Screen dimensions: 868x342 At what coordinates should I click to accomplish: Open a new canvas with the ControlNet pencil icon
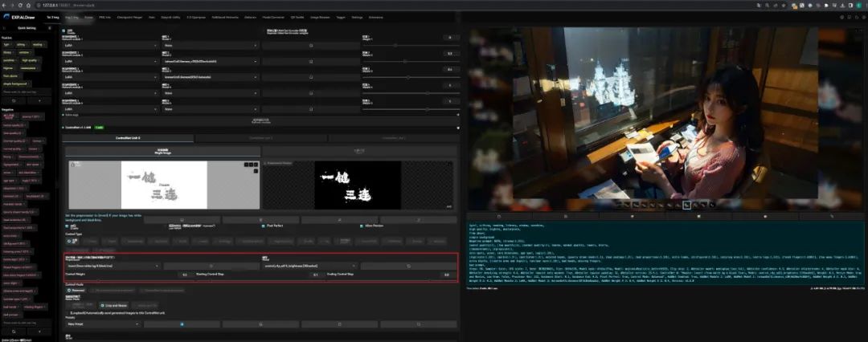(x=182, y=220)
